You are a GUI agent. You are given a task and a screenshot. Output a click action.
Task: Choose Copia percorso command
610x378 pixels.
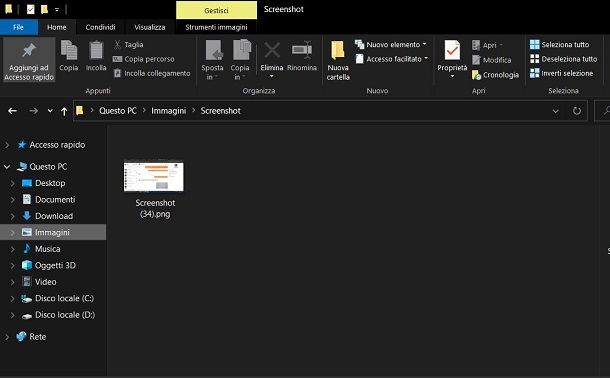point(144,59)
